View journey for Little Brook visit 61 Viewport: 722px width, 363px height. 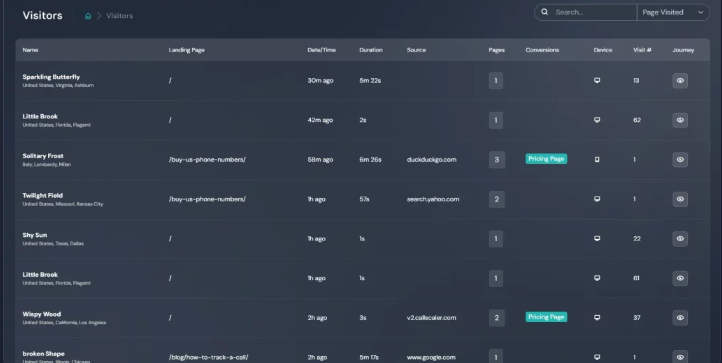(680, 278)
